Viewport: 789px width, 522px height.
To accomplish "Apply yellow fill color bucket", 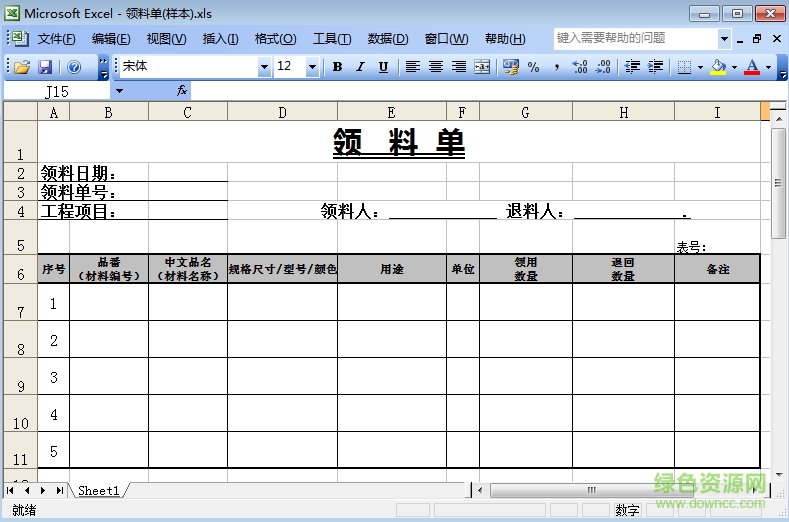I will (x=719, y=66).
